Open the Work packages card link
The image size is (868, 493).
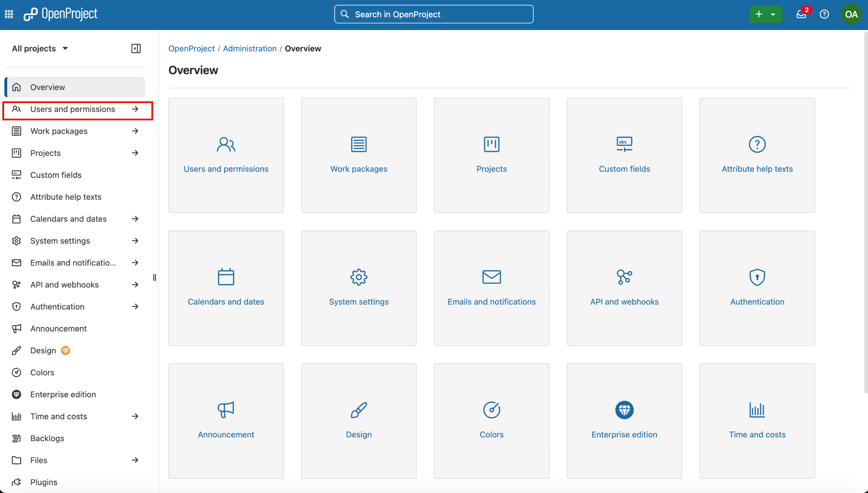tap(359, 169)
